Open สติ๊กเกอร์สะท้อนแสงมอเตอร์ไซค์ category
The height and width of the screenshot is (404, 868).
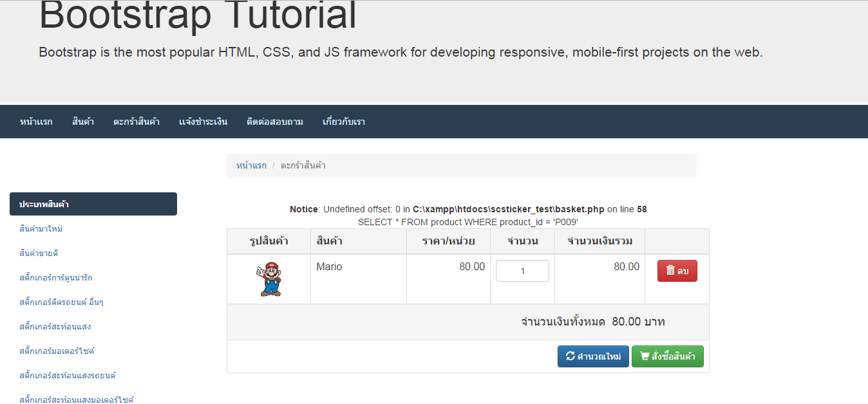click(x=76, y=399)
